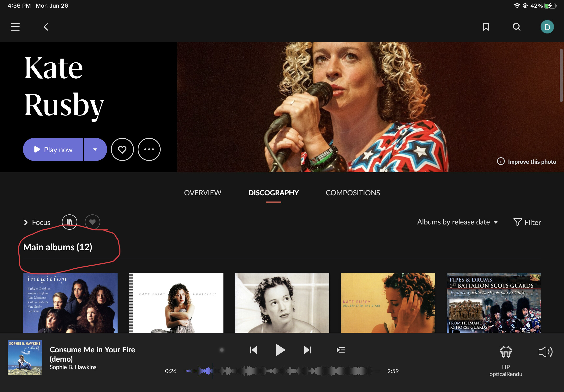Image resolution: width=564 pixels, height=392 pixels.
Task: Open the Hourglass album cover
Action: pyautogui.click(x=176, y=303)
